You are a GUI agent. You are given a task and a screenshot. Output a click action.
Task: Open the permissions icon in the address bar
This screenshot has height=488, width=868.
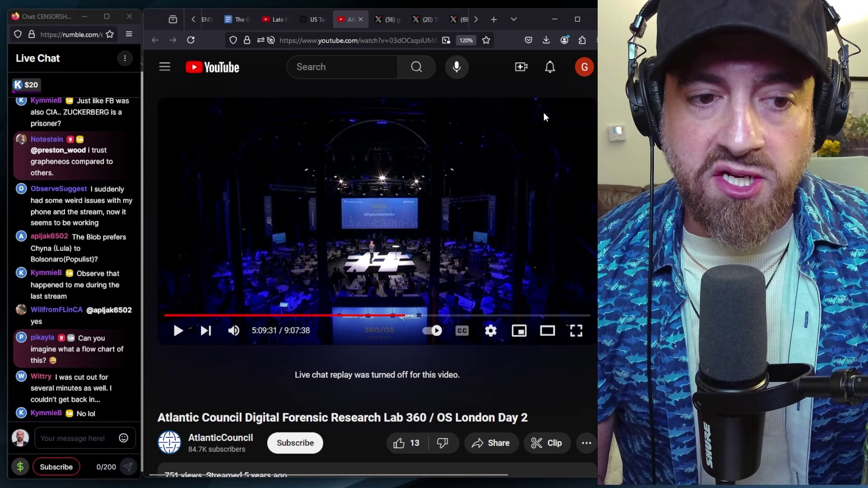tap(260, 40)
